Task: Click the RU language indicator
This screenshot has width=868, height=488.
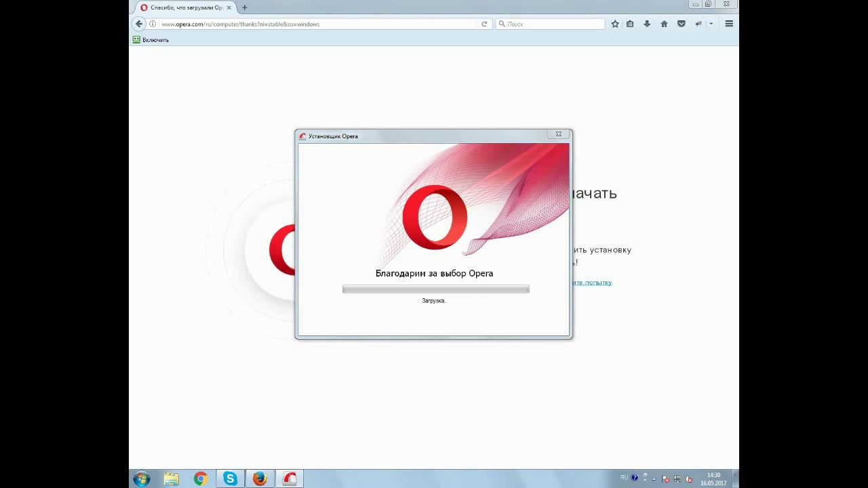Action: (624, 478)
